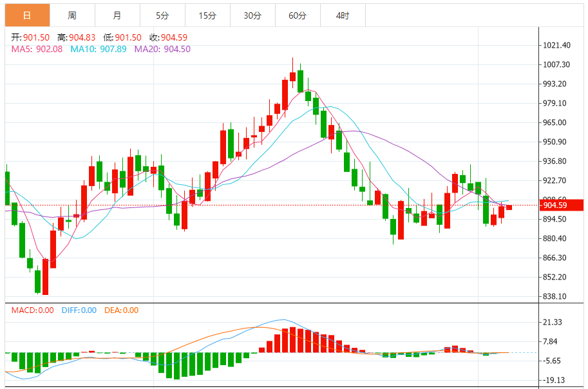Screen dimensions: 588x389
Task: Switch to the 月 monthly tab
Action: tap(117, 15)
